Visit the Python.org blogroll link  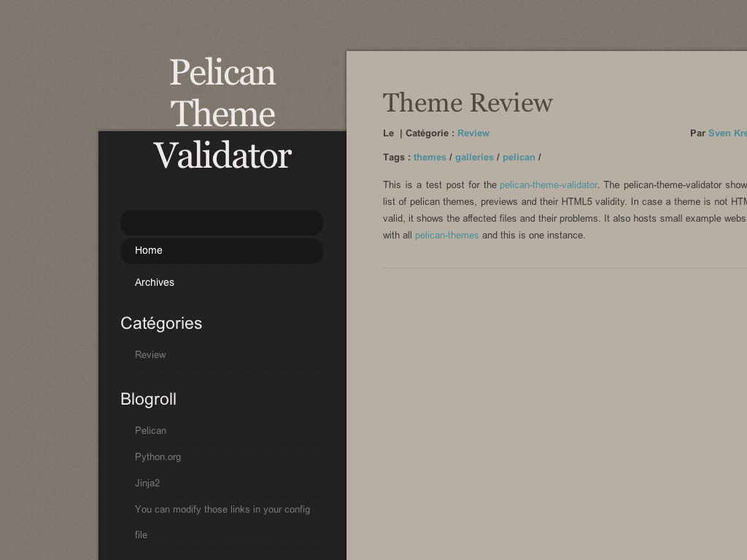[158, 456]
